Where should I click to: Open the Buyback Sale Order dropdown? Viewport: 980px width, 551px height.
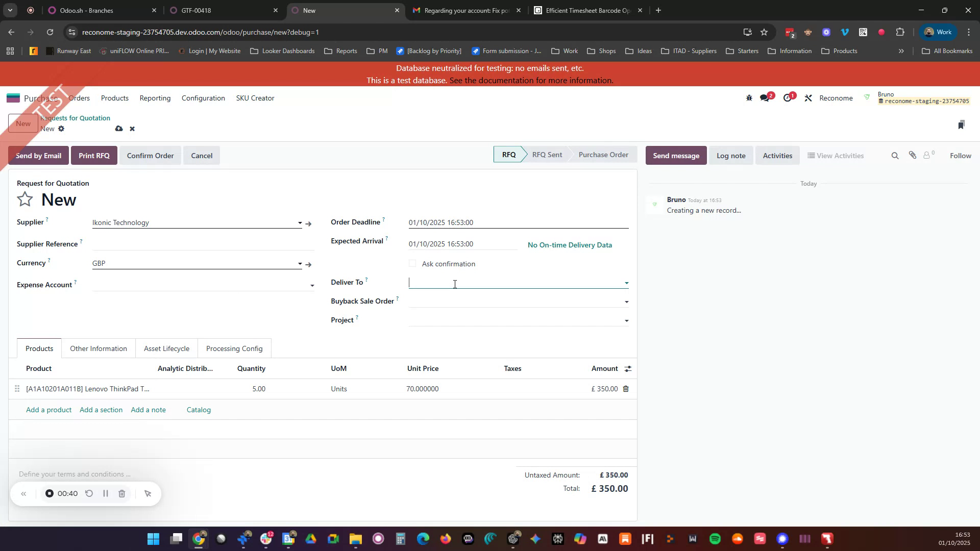pyautogui.click(x=627, y=302)
